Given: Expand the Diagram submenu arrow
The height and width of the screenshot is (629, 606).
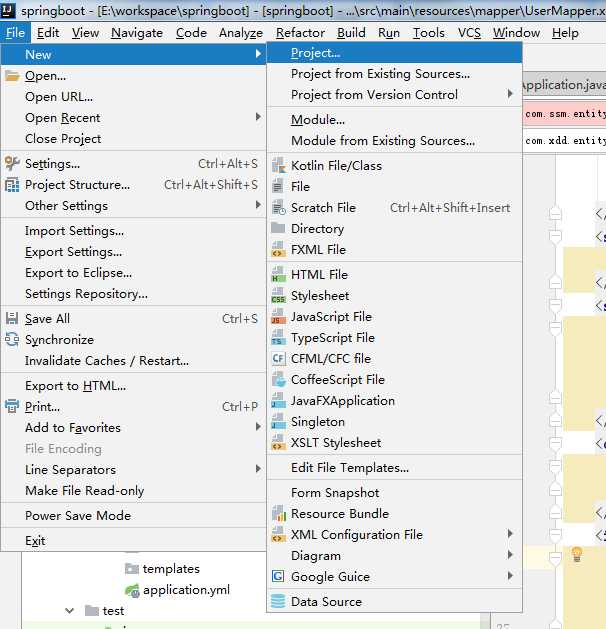Looking at the screenshot, I should (x=510, y=555).
